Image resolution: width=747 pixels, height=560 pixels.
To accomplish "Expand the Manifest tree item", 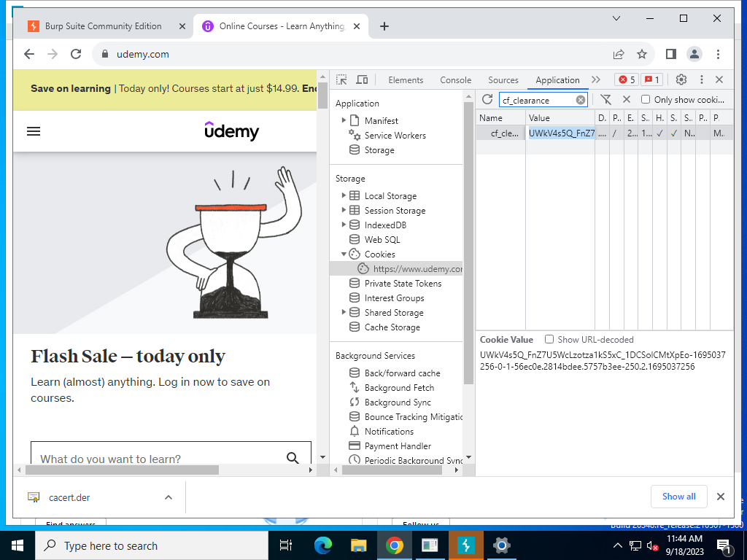I will pos(344,120).
